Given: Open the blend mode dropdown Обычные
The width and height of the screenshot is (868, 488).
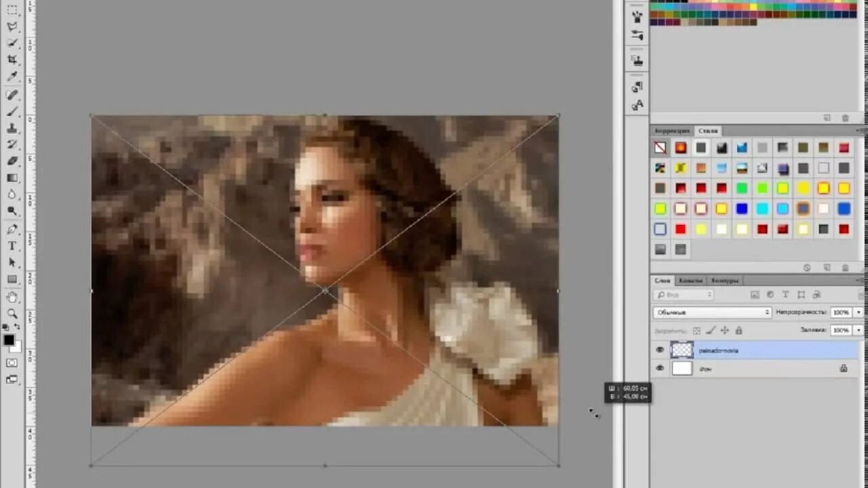Looking at the screenshot, I should point(712,312).
